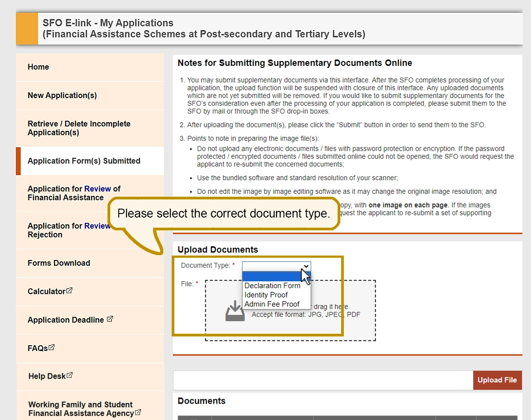Click the Upload File button
Viewport: 531px width, 420px height.
tap(497, 380)
